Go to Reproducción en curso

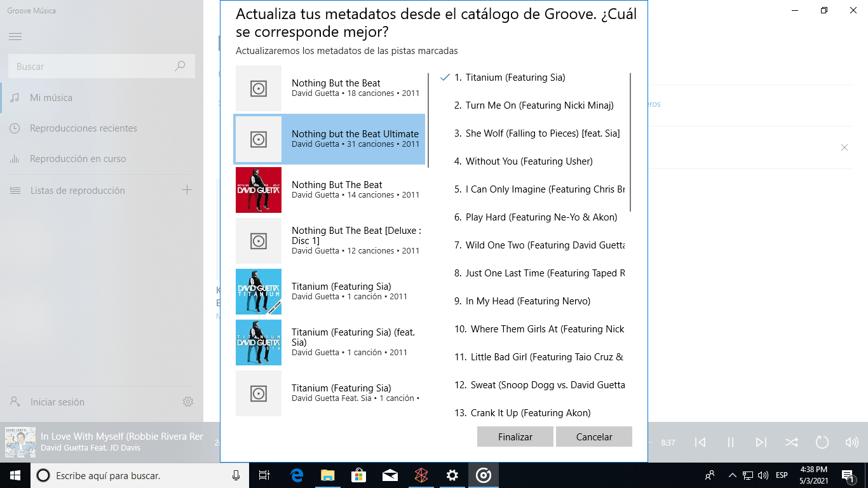(x=102, y=159)
